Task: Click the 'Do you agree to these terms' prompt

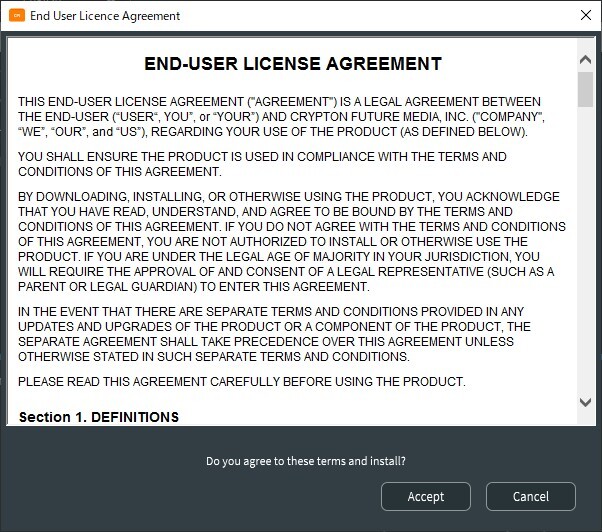Action: (x=306, y=461)
